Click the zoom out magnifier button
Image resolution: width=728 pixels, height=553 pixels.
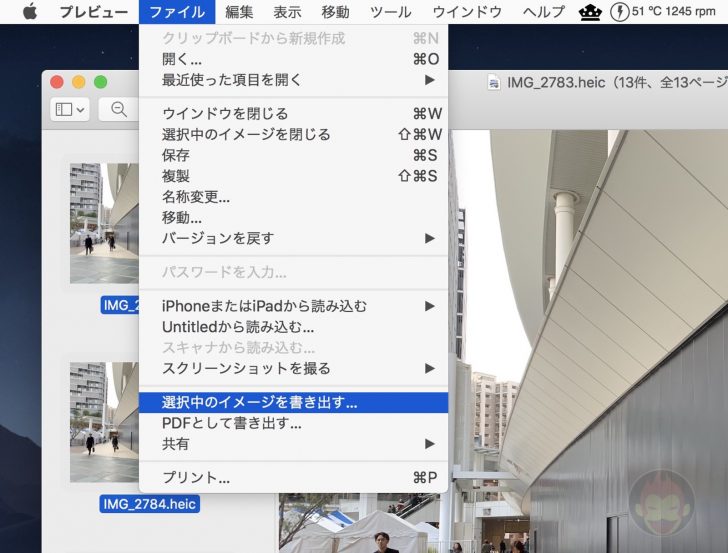coord(119,110)
